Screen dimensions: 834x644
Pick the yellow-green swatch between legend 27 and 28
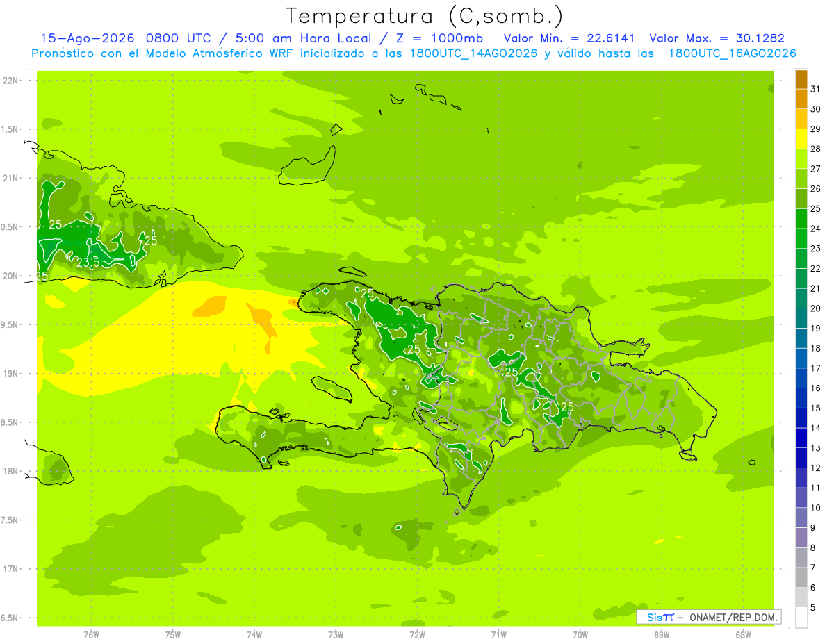pyautogui.click(x=801, y=158)
